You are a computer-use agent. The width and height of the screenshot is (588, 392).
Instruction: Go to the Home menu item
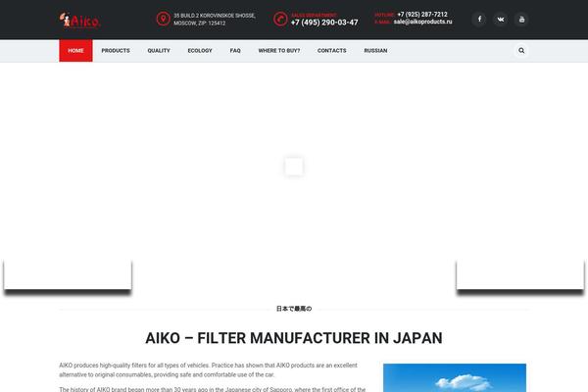click(75, 50)
